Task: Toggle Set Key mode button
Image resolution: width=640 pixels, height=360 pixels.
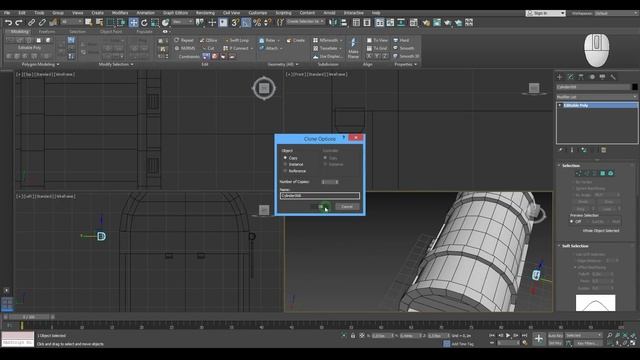Action: [555, 343]
